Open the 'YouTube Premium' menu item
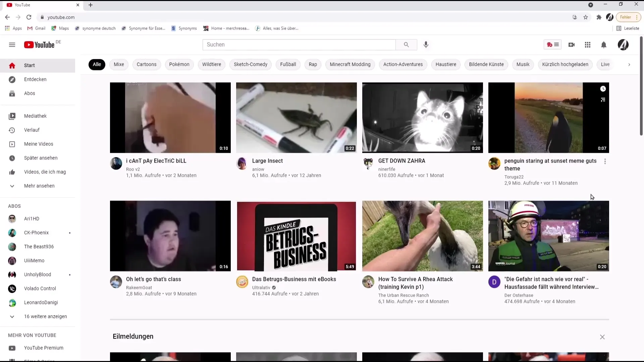Viewport: 644px width, 362px height. point(43,348)
